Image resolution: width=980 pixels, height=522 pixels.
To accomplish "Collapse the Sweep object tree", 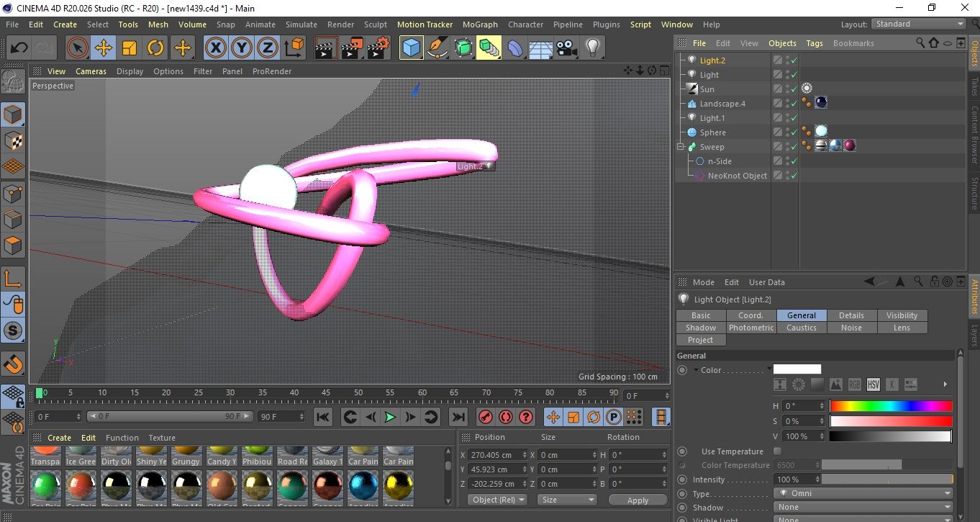I will (x=681, y=147).
